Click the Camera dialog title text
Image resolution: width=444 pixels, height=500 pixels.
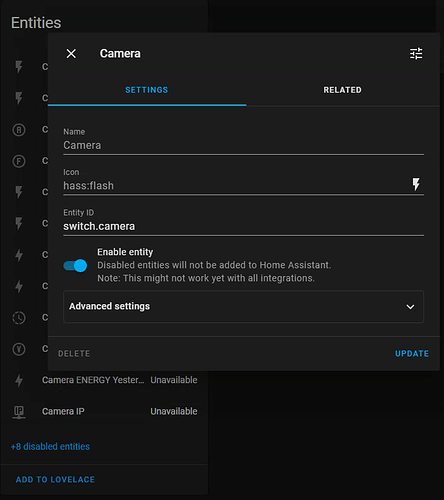(120, 53)
